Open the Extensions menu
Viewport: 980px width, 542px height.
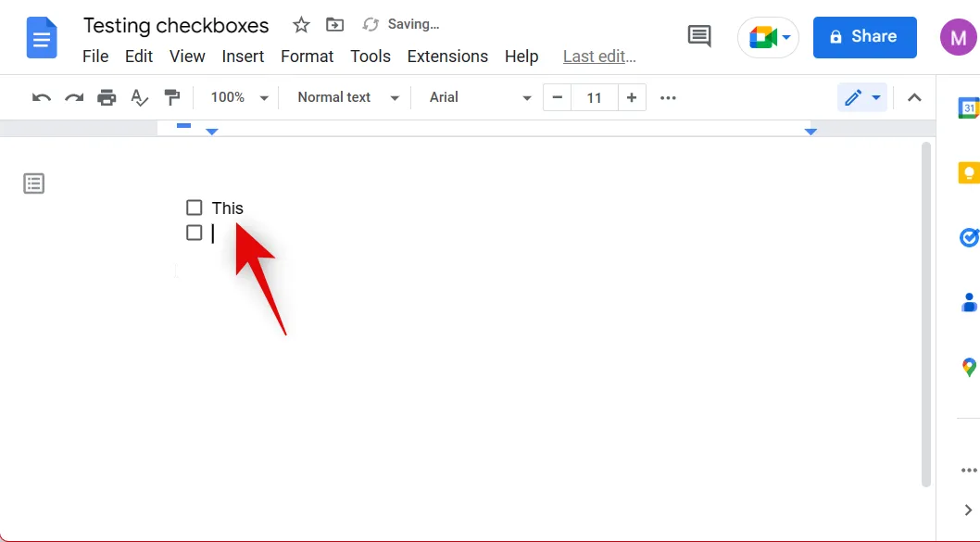pos(447,57)
